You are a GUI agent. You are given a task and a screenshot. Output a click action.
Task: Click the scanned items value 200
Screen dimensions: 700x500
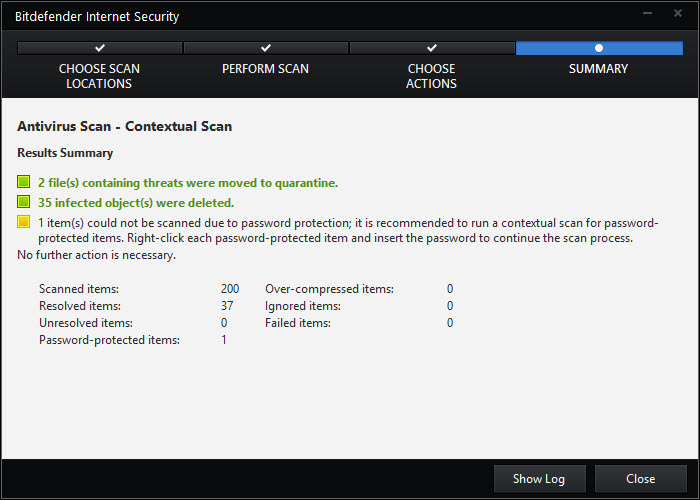(230, 289)
